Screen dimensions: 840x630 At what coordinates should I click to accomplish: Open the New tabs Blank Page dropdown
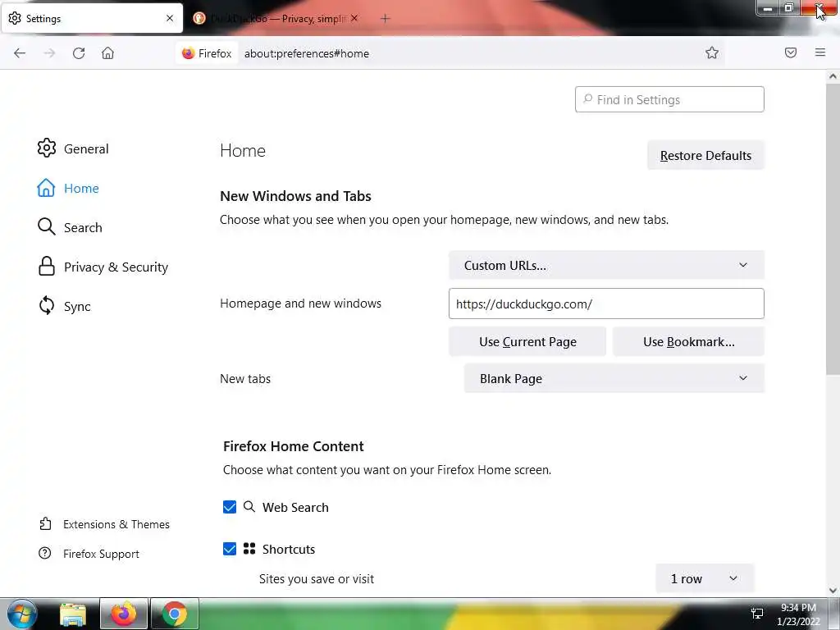(x=614, y=378)
